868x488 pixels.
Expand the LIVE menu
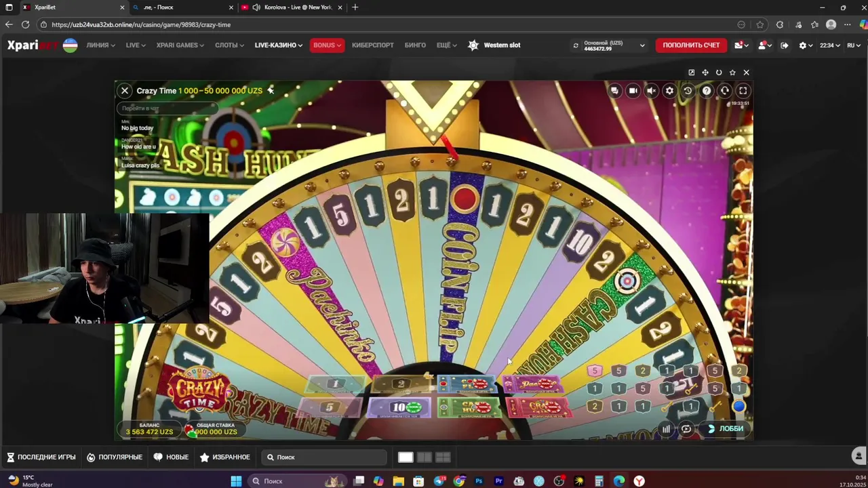click(136, 45)
